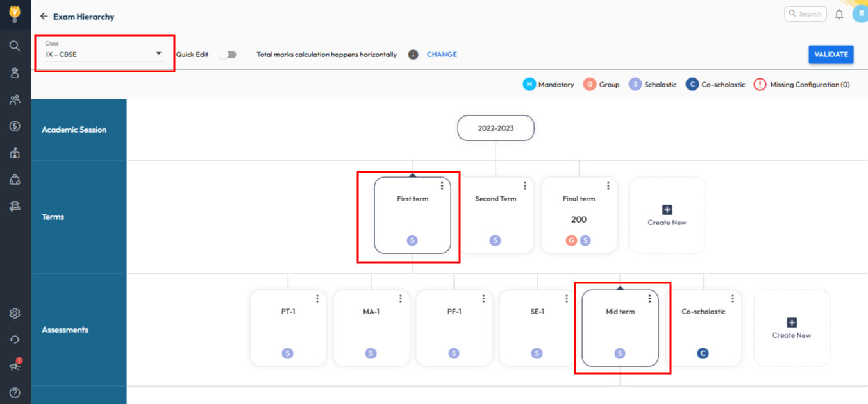Click the Search field at top right
Screen dimensions: 868x404
(806, 13)
